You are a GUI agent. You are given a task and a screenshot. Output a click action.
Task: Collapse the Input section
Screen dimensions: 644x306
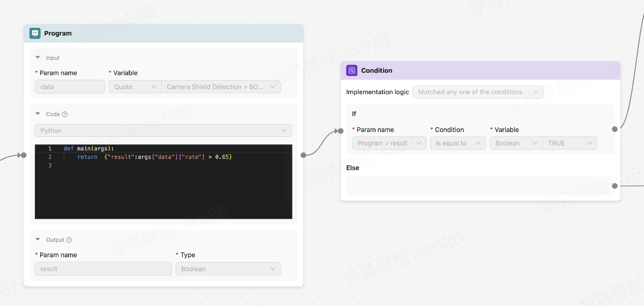(38, 58)
